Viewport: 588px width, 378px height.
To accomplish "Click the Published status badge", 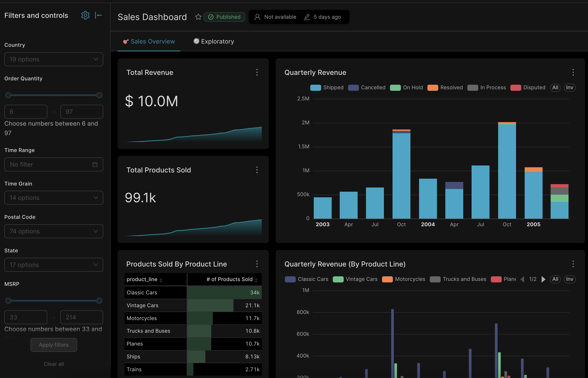I will [x=224, y=17].
